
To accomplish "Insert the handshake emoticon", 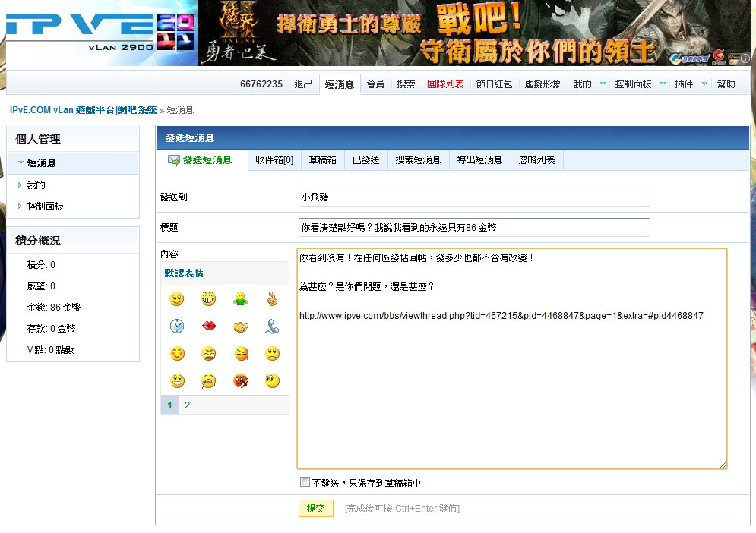I will click(240, 326).
